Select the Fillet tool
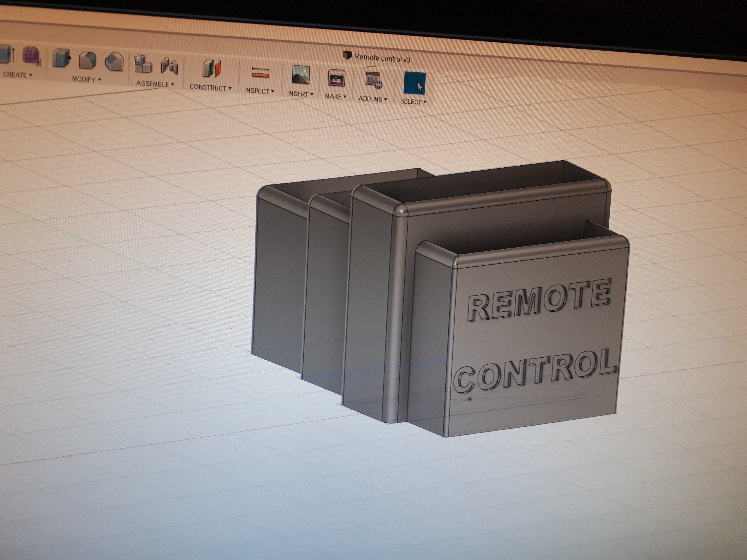Screen dimensions: 747x560 [88, 61]
